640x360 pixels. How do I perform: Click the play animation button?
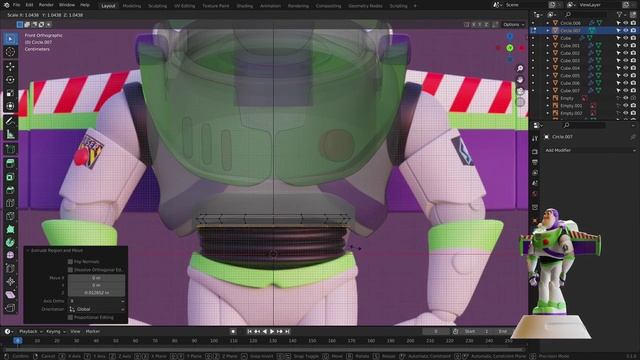coord(272,331)
